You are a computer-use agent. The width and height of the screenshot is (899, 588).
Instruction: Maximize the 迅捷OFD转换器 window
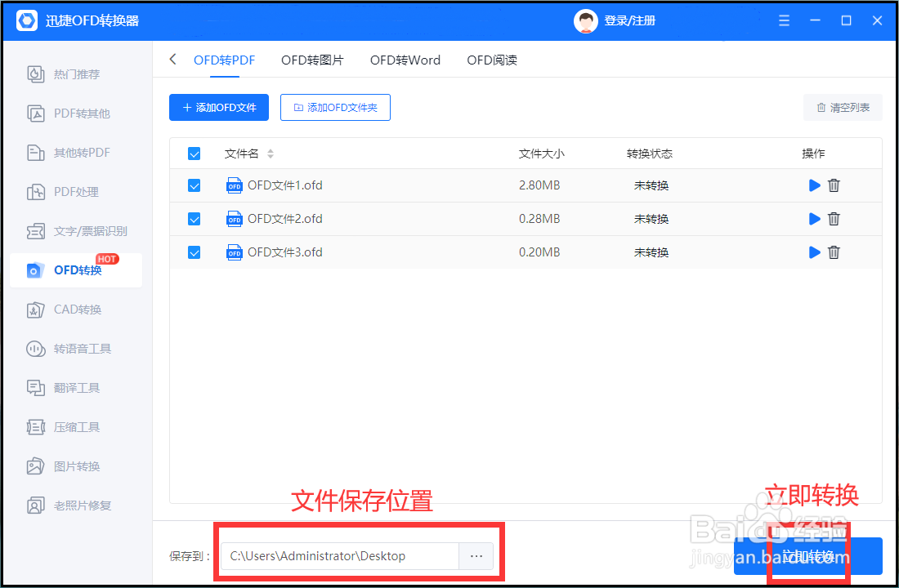coord(846,20)
